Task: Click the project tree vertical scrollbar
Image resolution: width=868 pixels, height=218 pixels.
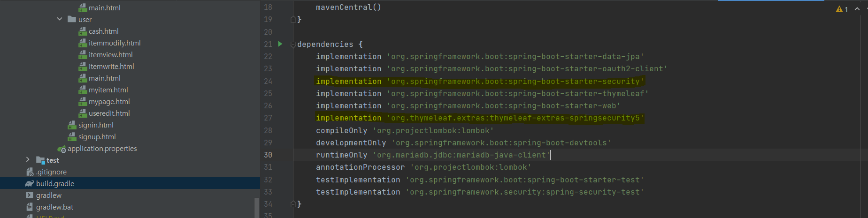Action: pos(257,208)
